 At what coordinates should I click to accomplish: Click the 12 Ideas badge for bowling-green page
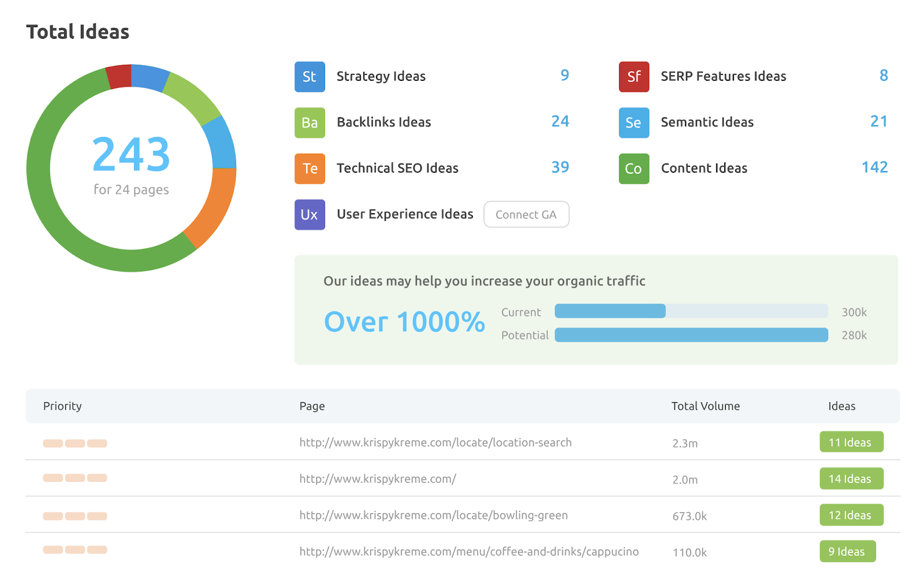click(x=851, y=515)
